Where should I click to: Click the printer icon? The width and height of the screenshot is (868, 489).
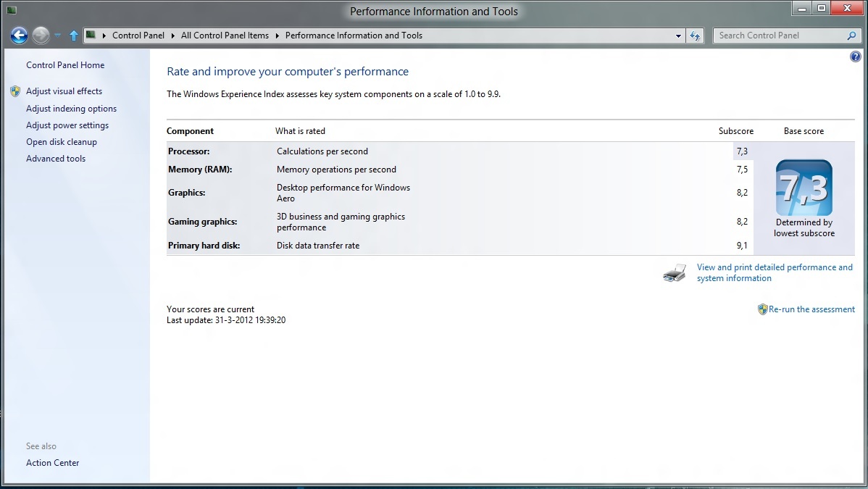[x=675, y=273]
